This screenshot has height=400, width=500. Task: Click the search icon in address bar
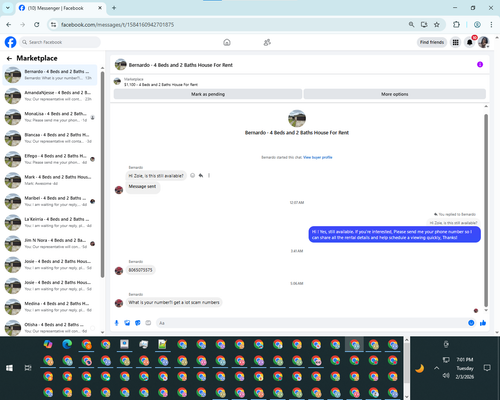click(x=411, y=24)
